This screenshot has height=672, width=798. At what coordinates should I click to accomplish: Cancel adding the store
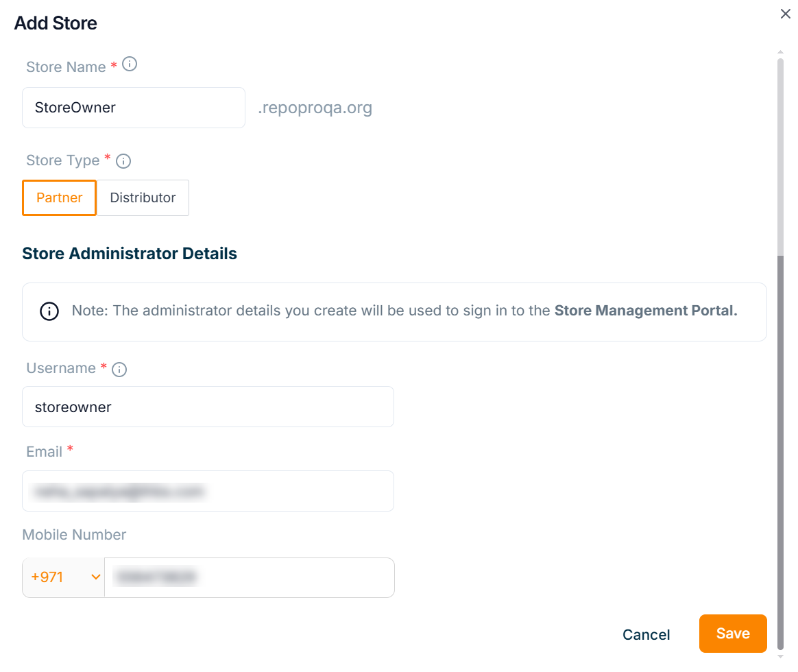tap(646, 634)
